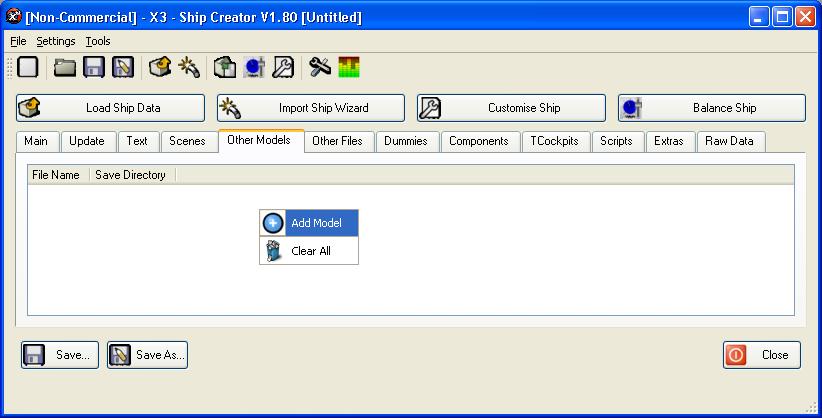Open the Tools menu
The image size is (822, 418).
click(x=98, y=41)
